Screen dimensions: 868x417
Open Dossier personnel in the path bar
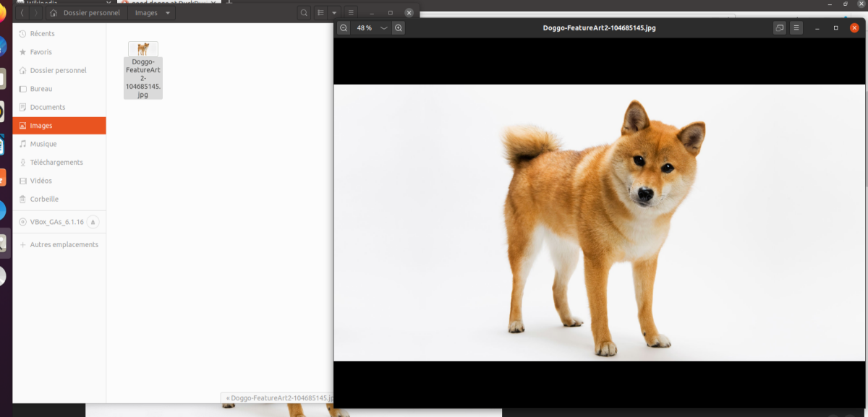click(x=85, y=13)
